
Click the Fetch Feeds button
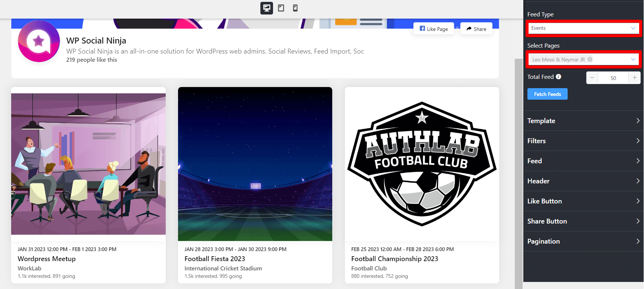(547, 94)
